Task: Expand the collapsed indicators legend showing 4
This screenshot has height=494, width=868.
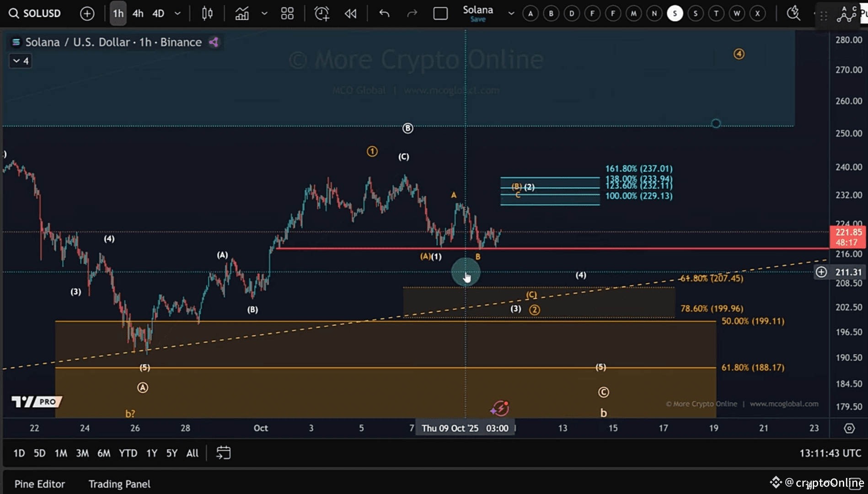Action: tap(21, 61)
